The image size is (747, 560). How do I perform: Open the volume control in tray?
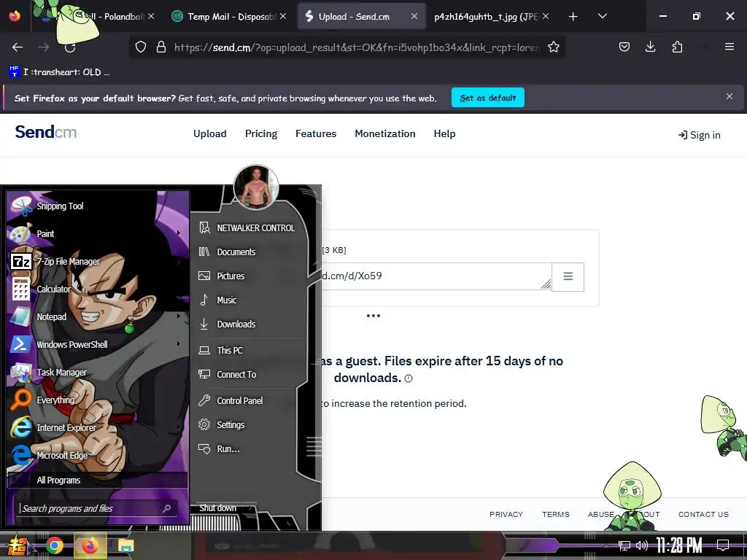coord(642,545)
